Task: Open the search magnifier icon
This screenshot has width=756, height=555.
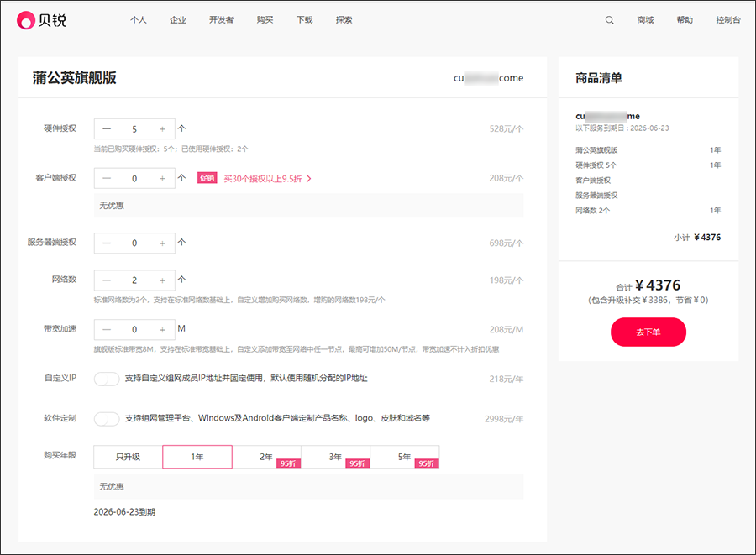Action: coord(610,20)
